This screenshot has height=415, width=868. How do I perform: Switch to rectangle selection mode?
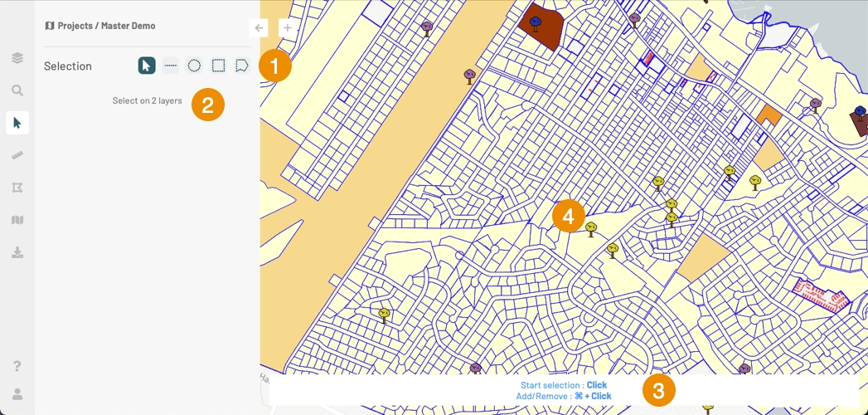(218, 66)
